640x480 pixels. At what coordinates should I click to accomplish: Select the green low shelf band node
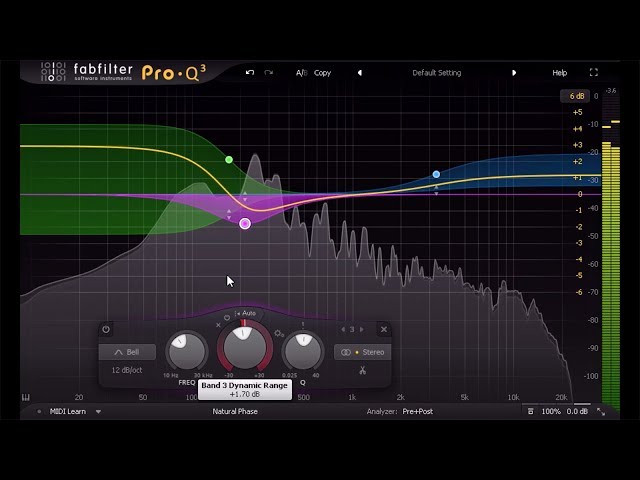229,160
